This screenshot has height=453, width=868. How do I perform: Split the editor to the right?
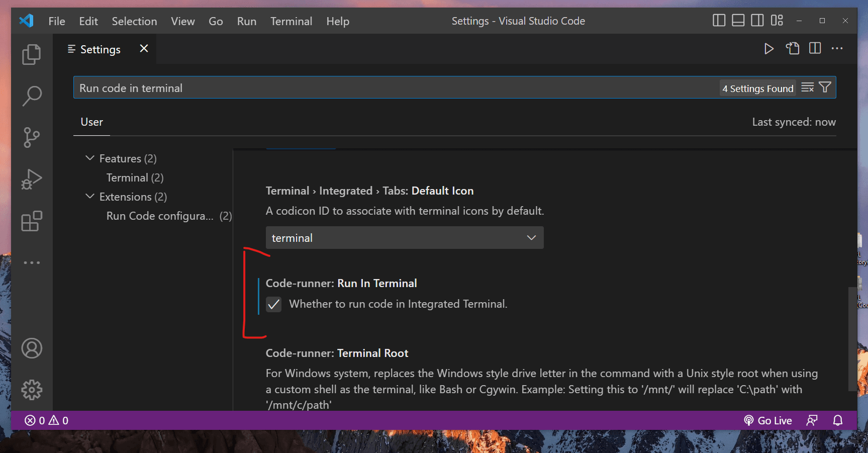coord(815,48)
